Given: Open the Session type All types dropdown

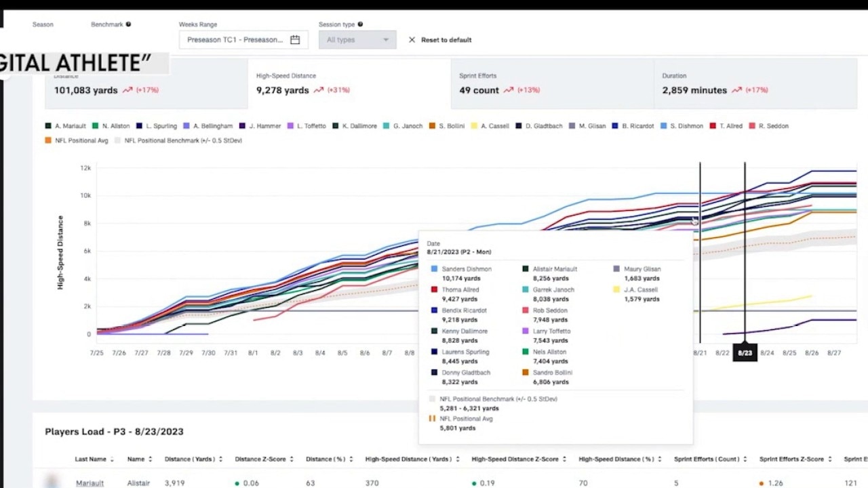Looking at the screenshot, I should (x=357, y=40).
